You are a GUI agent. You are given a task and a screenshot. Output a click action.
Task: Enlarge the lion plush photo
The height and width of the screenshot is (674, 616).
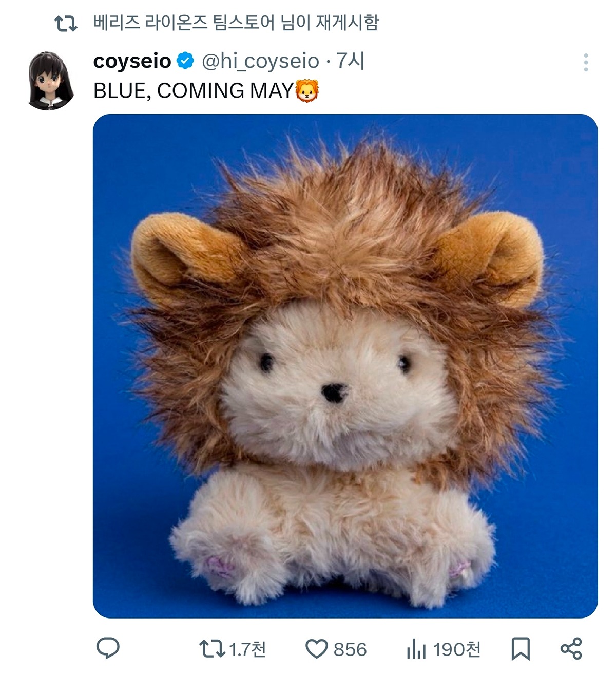pos(345,366)
